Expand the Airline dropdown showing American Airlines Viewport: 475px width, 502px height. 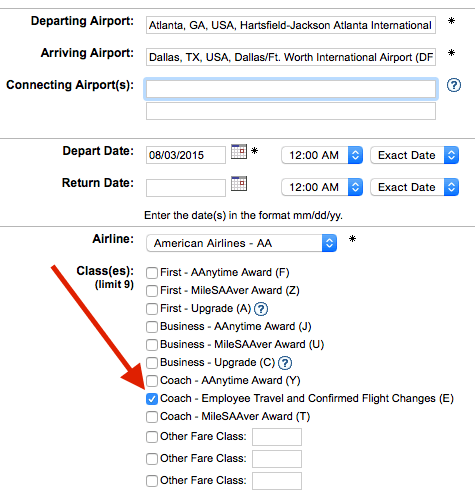(x=242, y=243)
